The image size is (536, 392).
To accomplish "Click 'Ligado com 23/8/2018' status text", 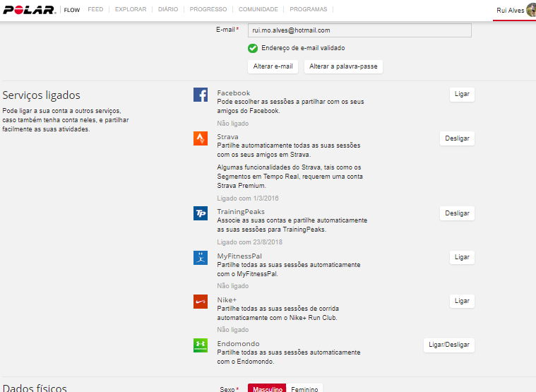I will 249,242.
